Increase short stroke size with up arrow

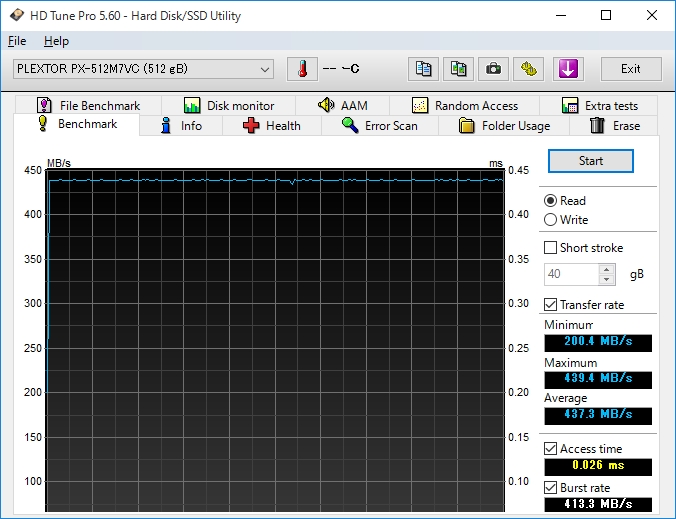607,269
